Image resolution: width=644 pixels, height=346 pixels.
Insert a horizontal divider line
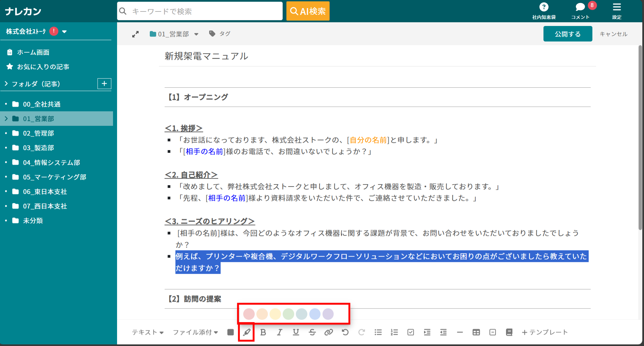pos(459,332)
